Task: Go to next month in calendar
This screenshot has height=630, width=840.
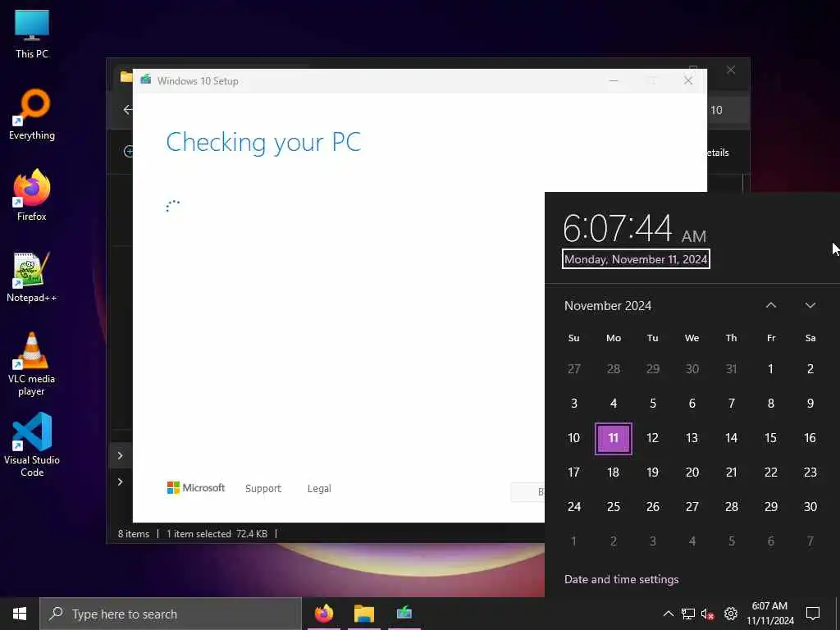Action: (810, 305)
